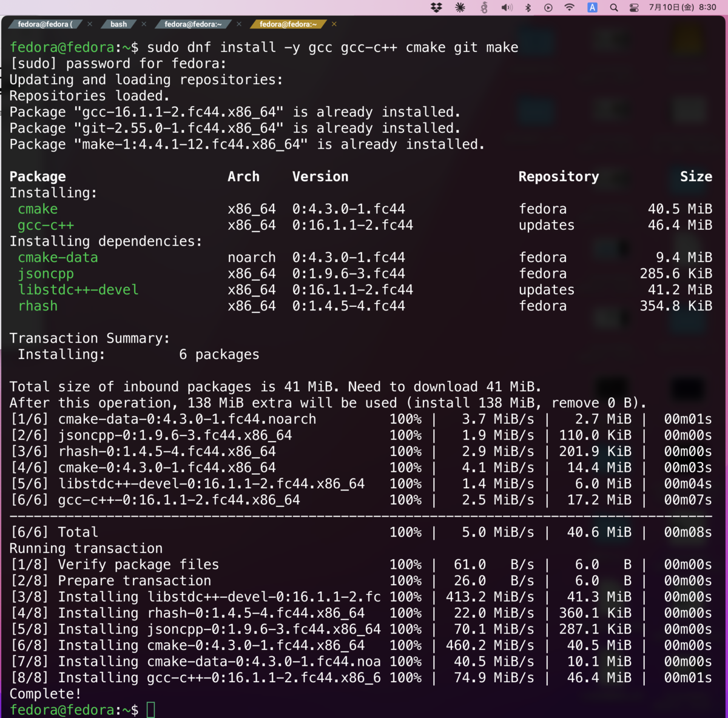Click the Now Playing play icon
Image resolution: width=728 pixels, height=718 pixels.
[548, 7]
